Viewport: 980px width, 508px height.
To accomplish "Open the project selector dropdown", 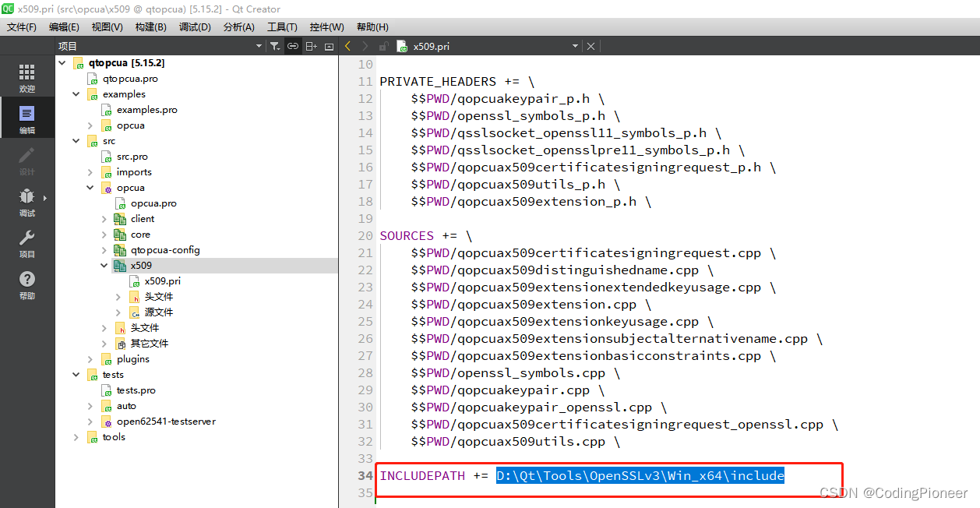I will tap(258, 46).
